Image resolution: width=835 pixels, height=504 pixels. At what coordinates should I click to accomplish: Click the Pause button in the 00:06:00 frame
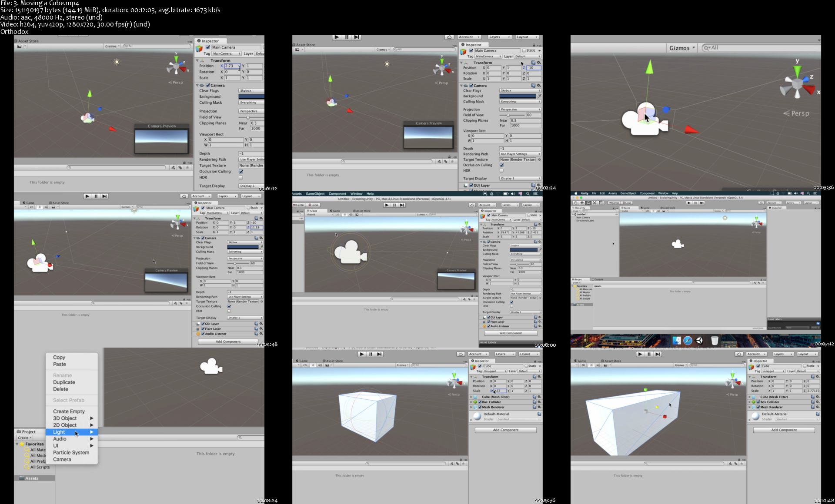[394, 205]
